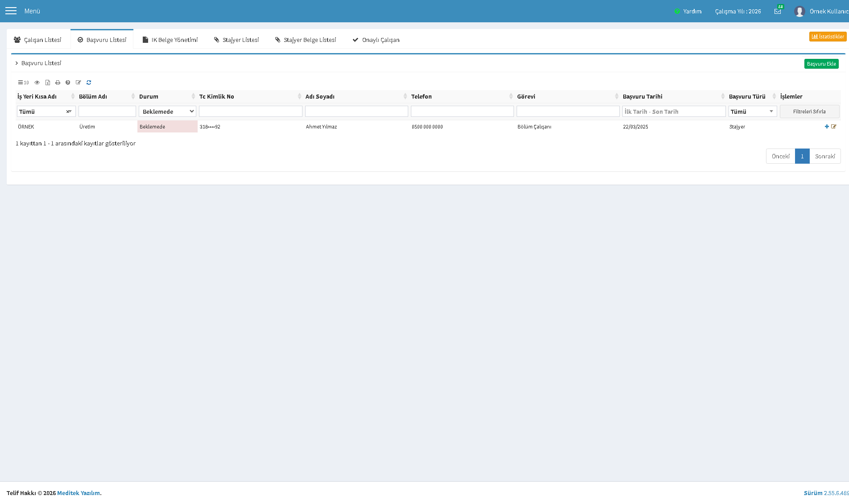
Task: Click the help question-mark icon in toolbar
Action: [68, 83]
